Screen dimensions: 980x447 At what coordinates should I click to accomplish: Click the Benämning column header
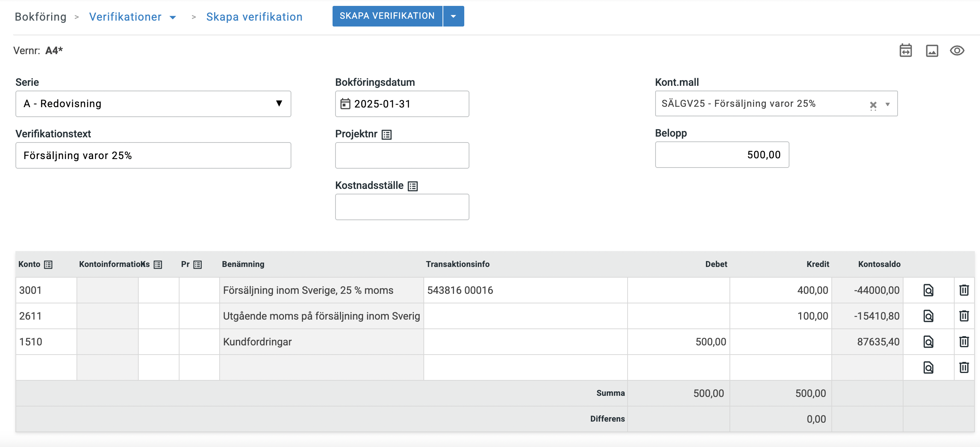click(243, 264)
